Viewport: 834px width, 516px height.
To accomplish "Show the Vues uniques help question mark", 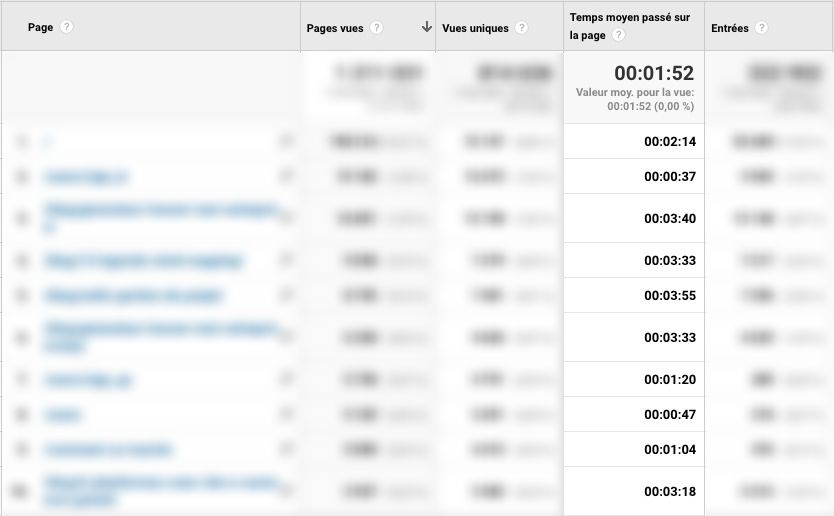I will tap(522, 29).
